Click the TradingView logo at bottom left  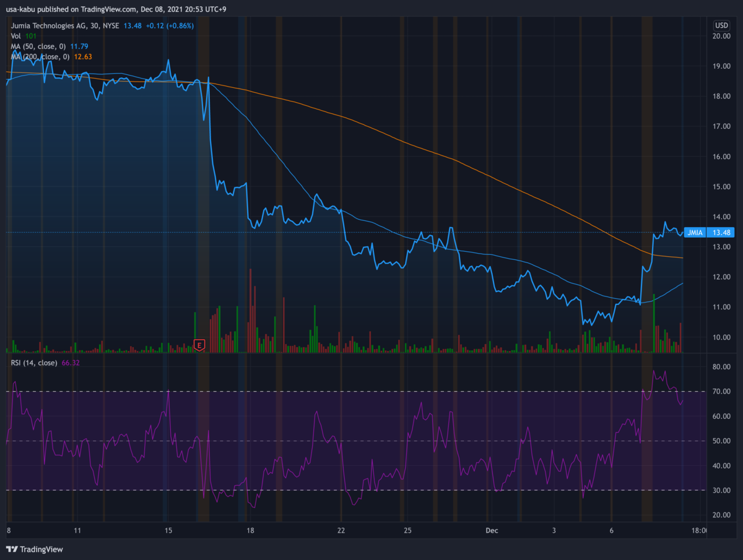(35, 549)
